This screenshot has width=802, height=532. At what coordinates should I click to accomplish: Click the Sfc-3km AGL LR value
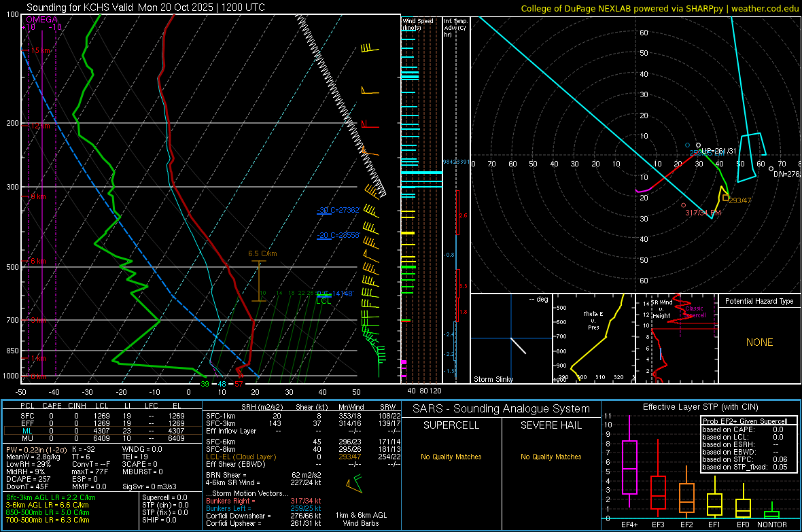pyautogui.click(x=51, y=497)
